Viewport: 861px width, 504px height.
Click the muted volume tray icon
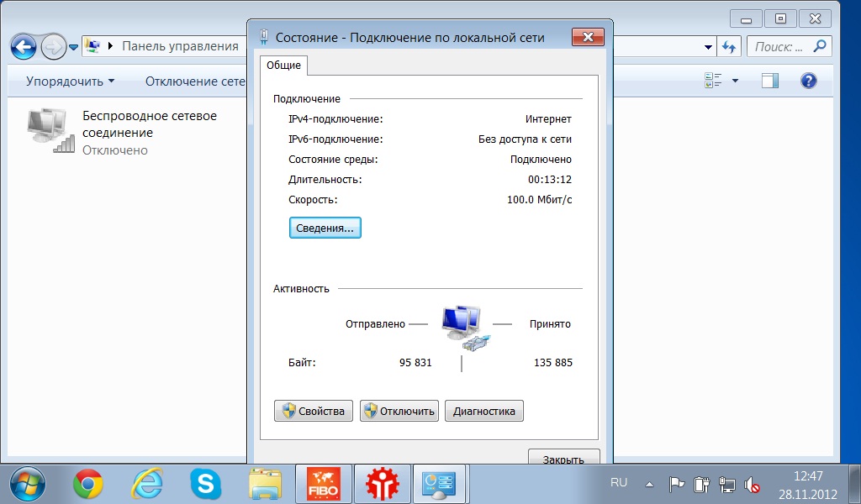click(753, 485)
